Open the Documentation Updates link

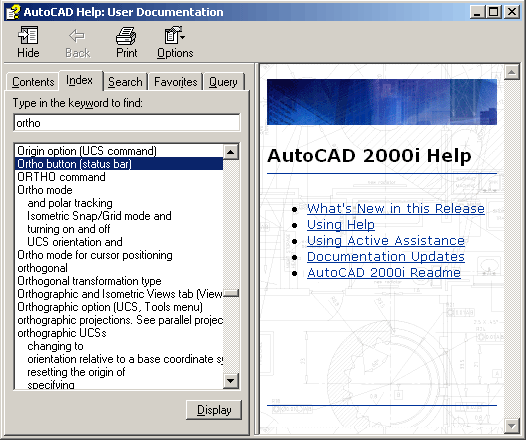(x=385, y=257)
